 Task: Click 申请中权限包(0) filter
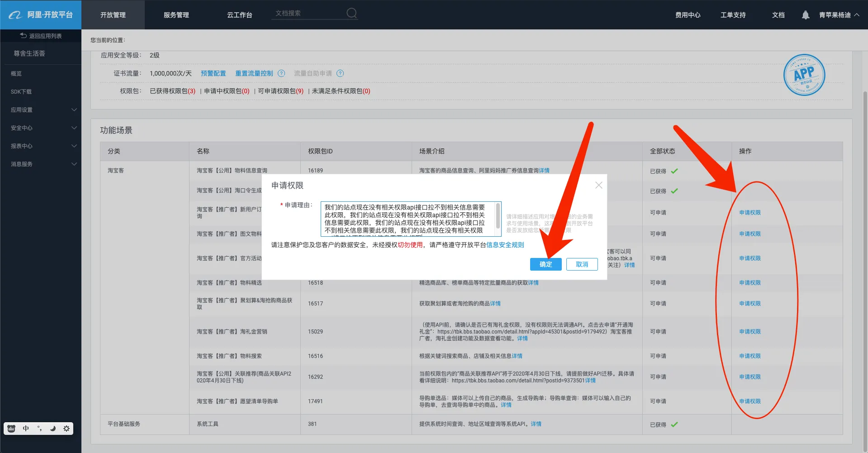(227, 91)
